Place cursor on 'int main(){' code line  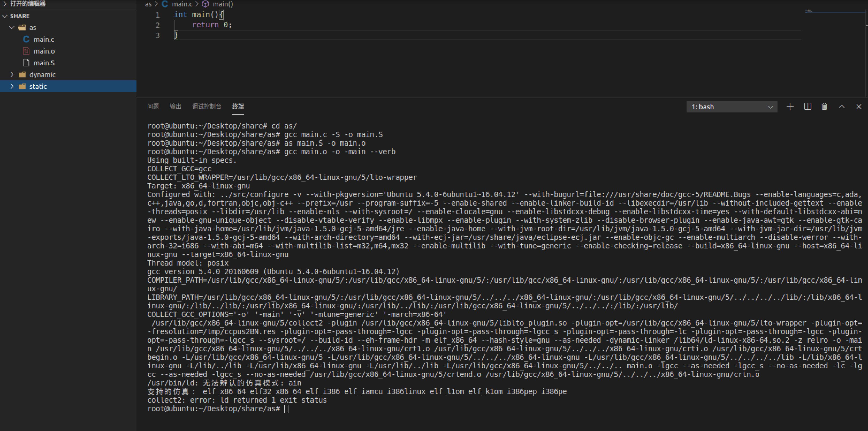click(x=199, y=14)
